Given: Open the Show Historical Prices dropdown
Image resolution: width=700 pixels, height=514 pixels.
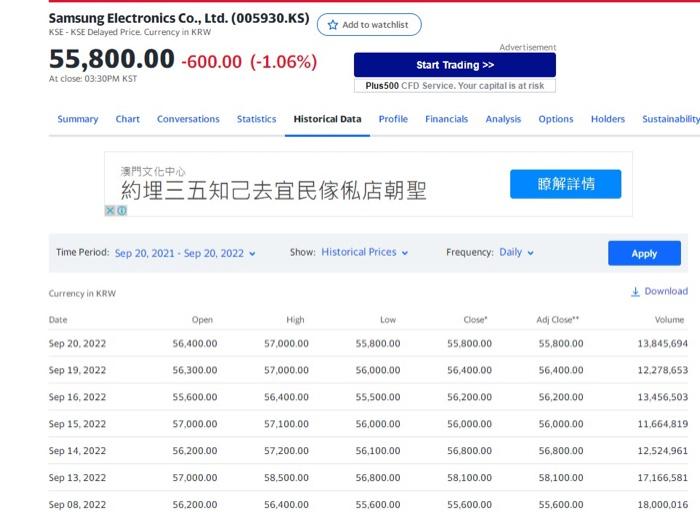Looking at the screenshot, I should pyautogui.click(x=365, y=252).
